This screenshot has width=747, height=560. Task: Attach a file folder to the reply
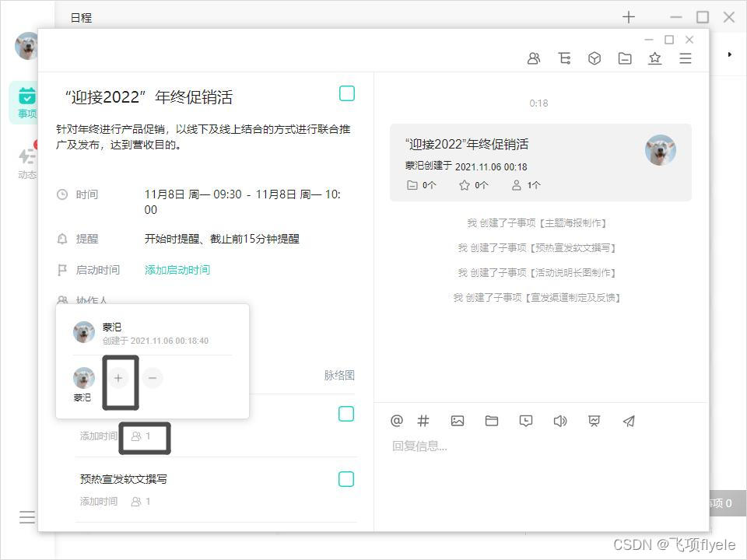pyautogui.click(x=491, y=421)
